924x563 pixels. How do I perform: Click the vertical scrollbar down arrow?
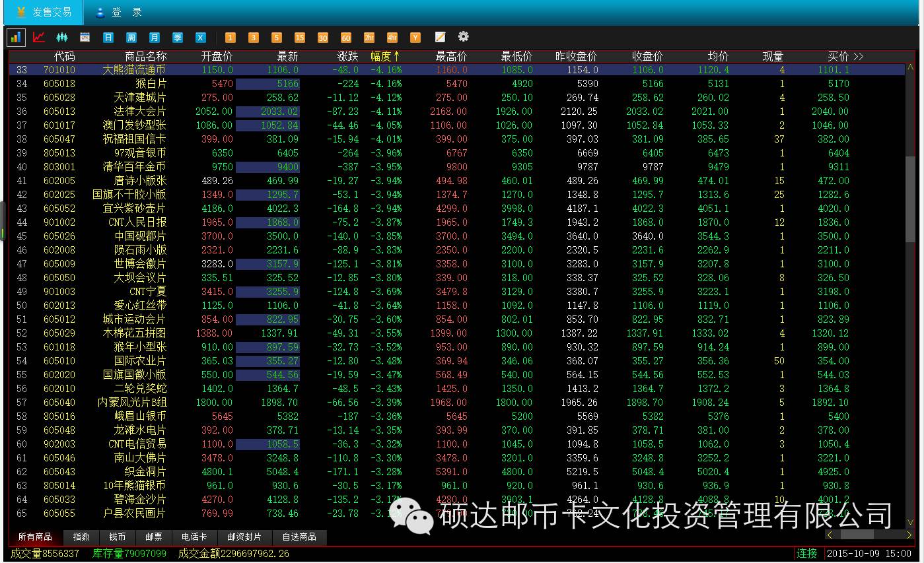(911, 522)
